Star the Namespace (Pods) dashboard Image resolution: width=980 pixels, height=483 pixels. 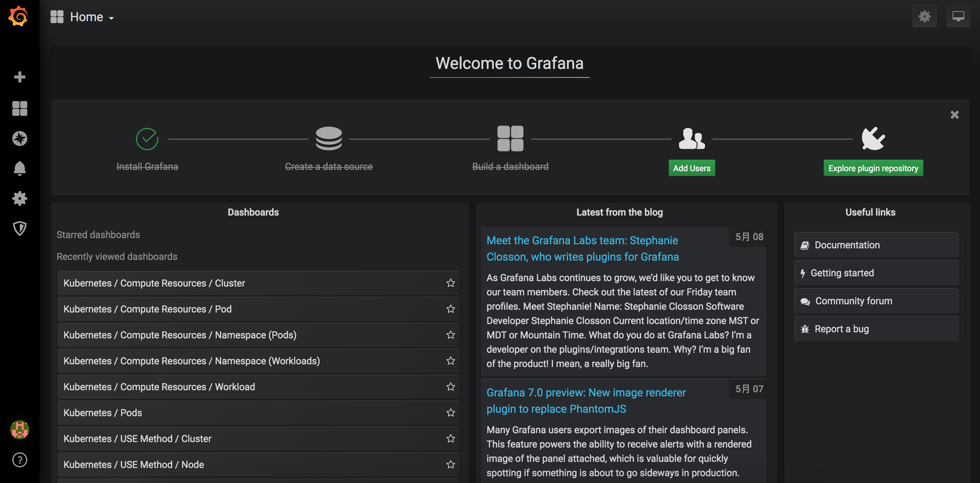(450, 335)
